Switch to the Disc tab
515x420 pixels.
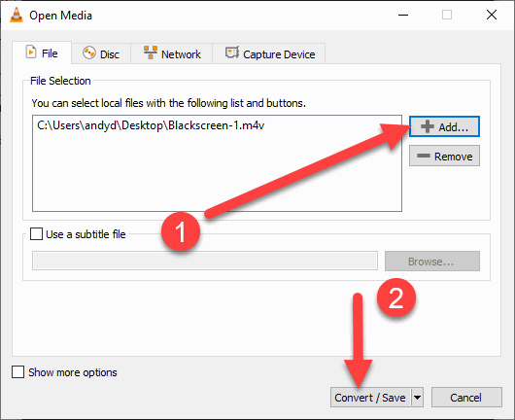(101, 53)
